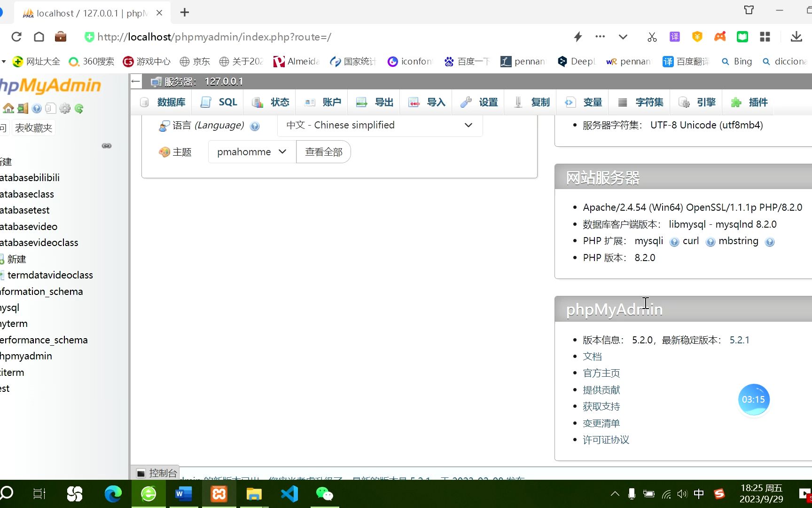
Task: Open help icon next to Language label
Action: tap(255, 126)
